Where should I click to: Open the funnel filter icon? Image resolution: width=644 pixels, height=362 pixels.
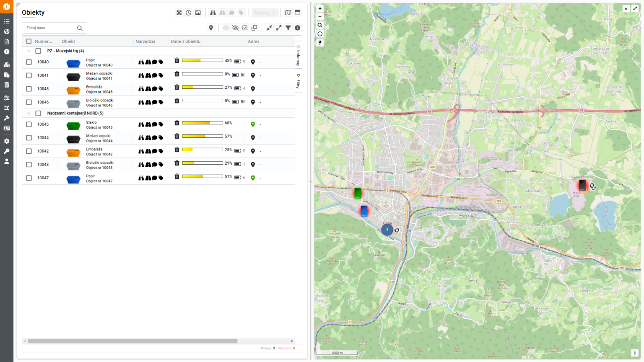(x=288, y=28)
